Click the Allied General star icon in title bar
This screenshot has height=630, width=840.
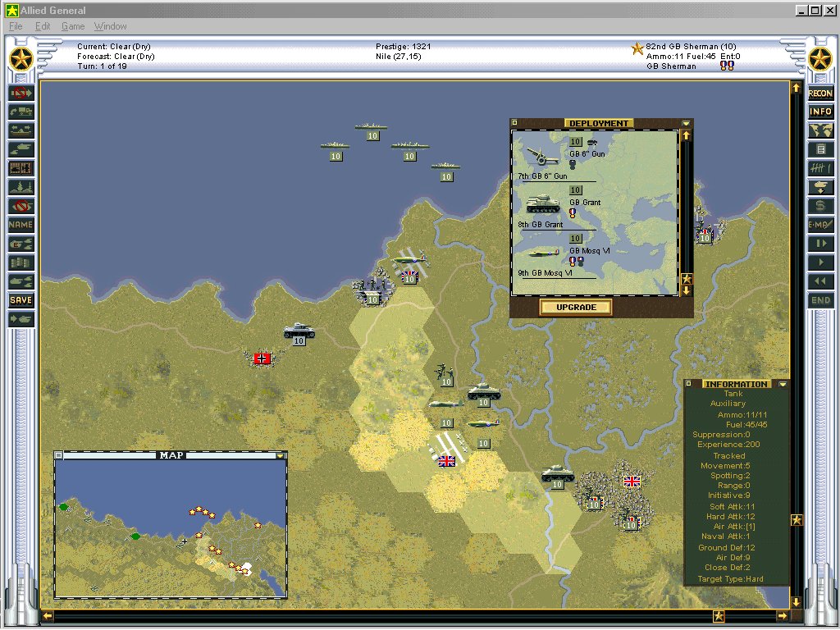tap(11, 10)
